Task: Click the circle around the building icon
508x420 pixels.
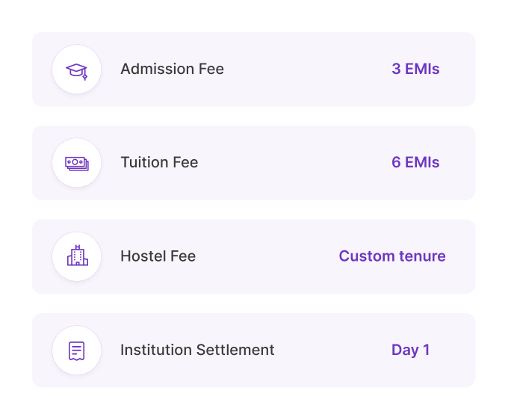Action: click(77, 256)
